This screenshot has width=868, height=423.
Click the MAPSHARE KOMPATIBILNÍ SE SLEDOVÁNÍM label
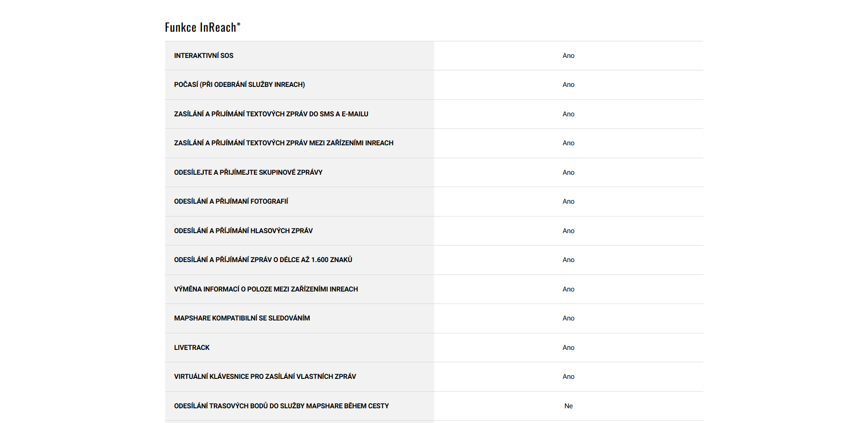point(242,318)
